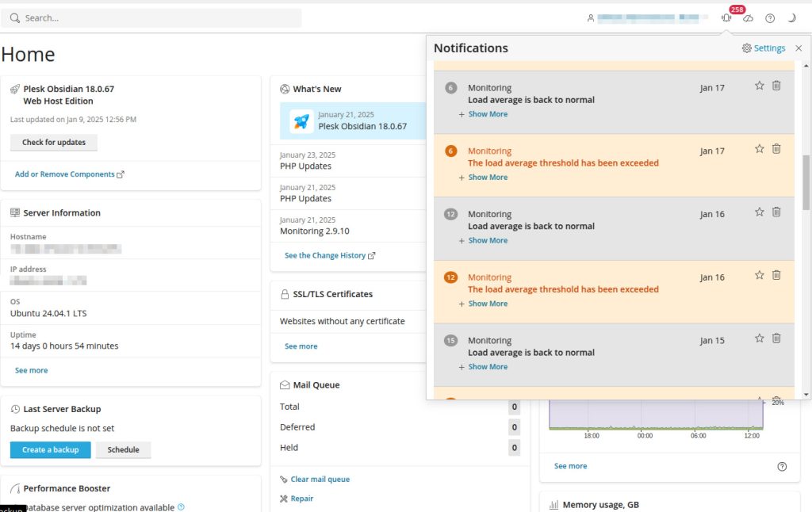Click the orange 12 badge on Jan 16 notification
This screenshot has width=812, height=512.
451,277
